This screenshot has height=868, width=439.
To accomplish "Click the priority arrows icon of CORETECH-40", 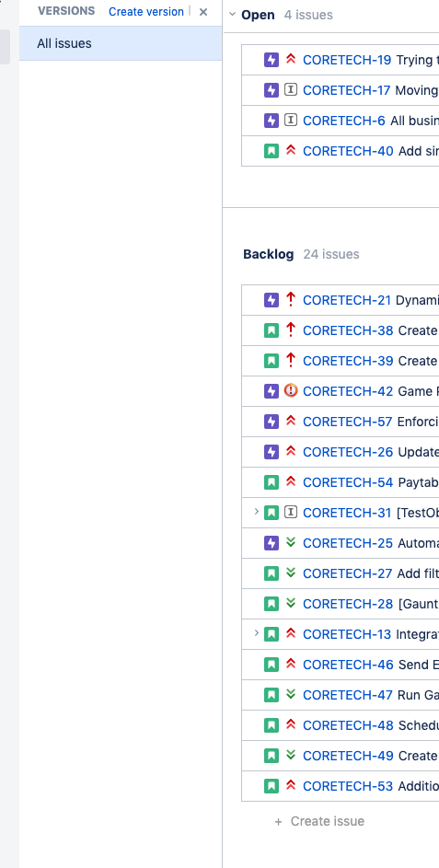I will click(x=291, y=151).
